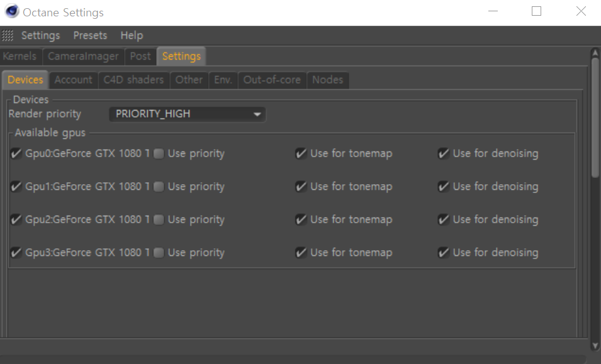This screenshot has width=601, height=364.
Task: Click the scrollbar up arrow
Action: coord(595,53)
